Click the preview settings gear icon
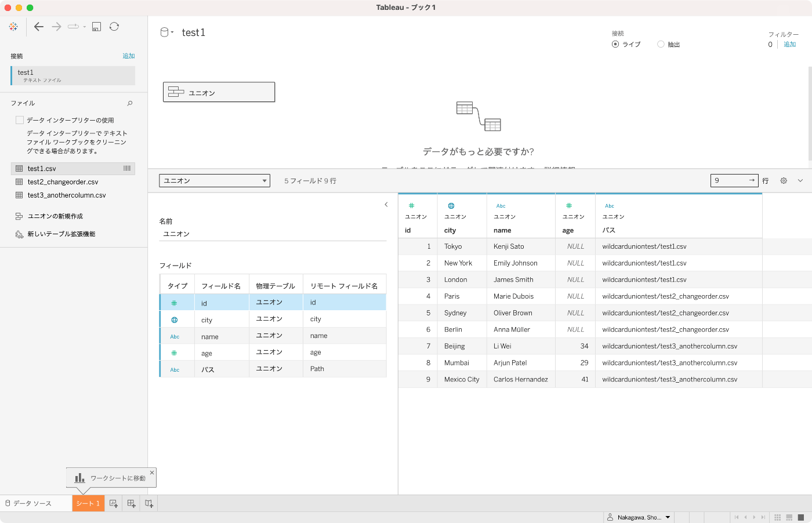This screenshot has width=812, height=523. click(784, 181)
